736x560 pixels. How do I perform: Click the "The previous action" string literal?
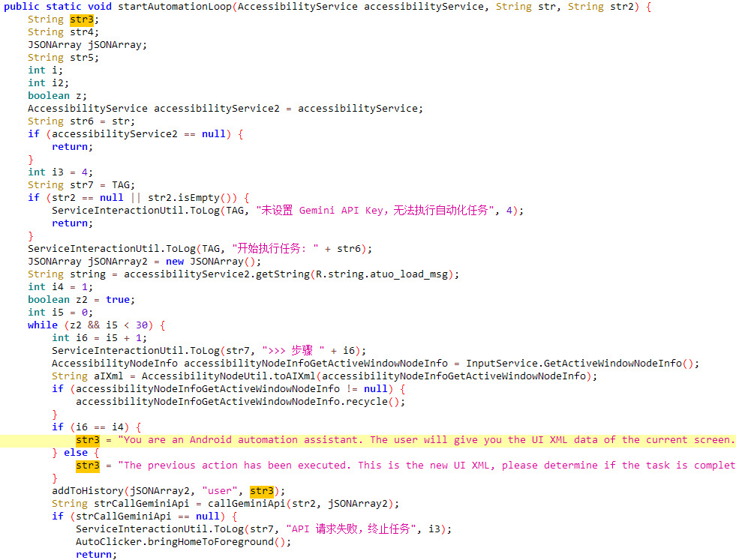point(427,466)
